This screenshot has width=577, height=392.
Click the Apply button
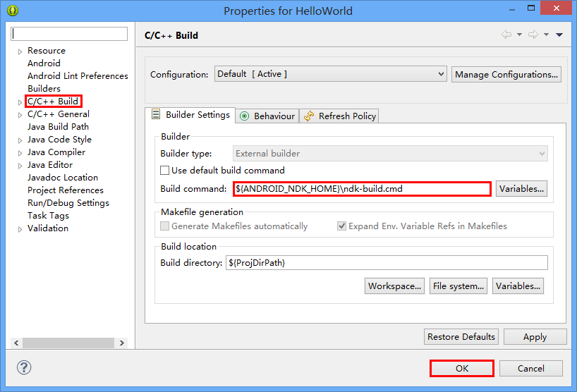(x=535, y=336)
